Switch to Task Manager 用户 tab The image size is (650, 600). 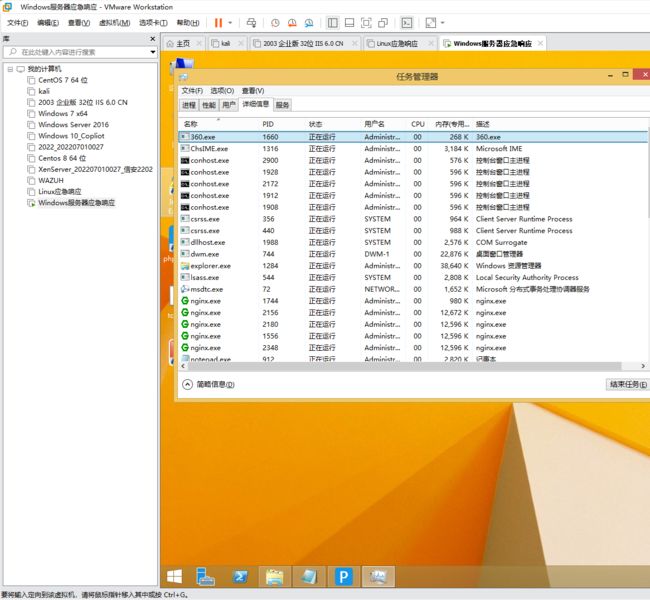(228, 105)
